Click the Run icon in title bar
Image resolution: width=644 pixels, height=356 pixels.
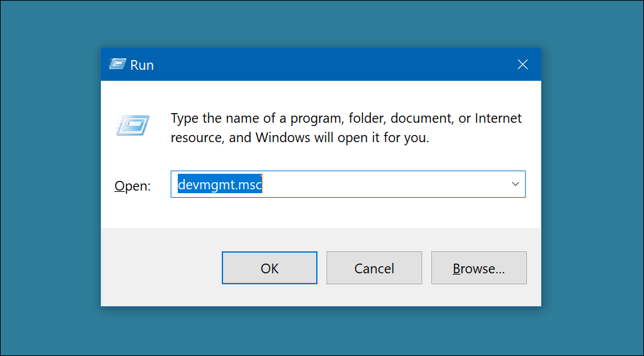[118, 64]
